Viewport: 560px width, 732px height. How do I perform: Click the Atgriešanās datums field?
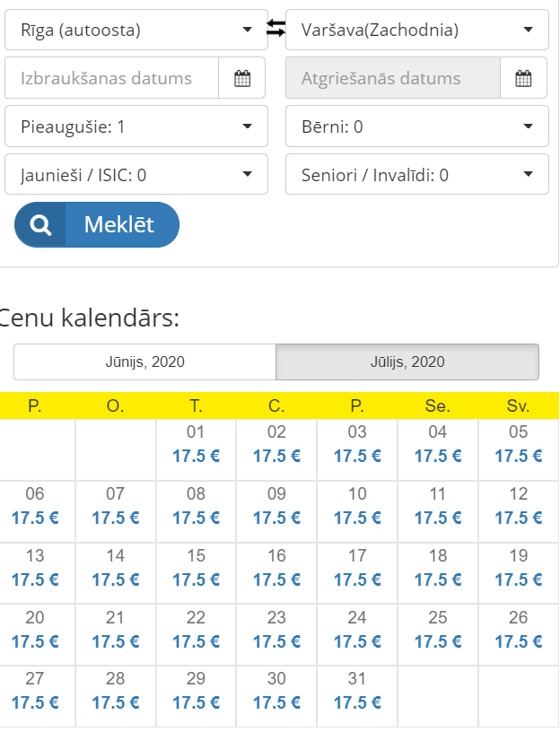pos(393,78)
